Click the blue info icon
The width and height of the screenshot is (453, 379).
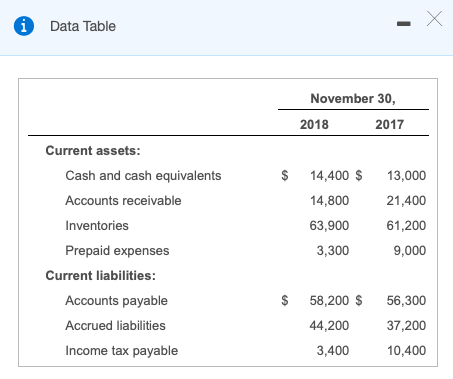[x=24, y=26]
